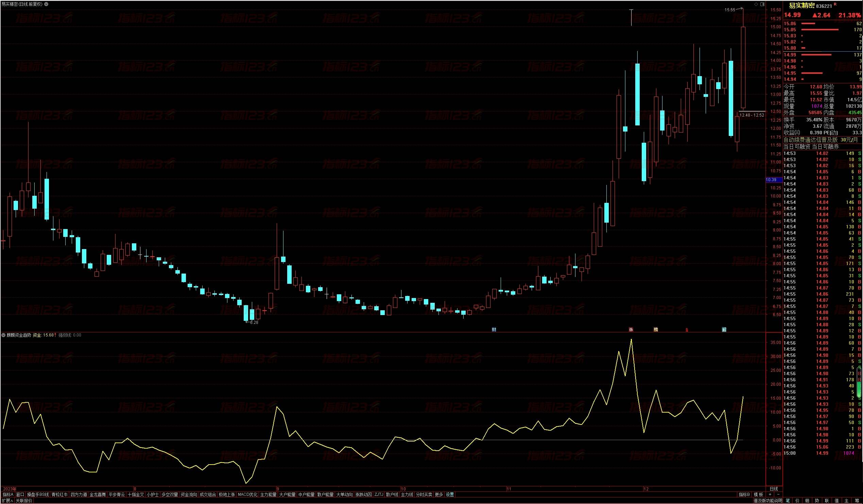Choose the 主力能量 indicator
863x504 pixels.
[x=268, y=494]
